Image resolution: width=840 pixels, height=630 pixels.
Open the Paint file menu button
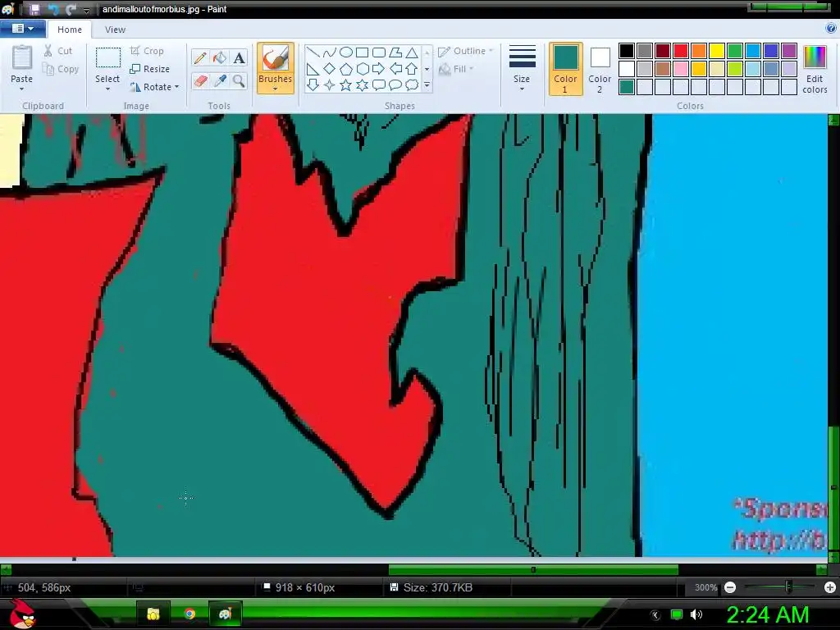click(22, 29)
